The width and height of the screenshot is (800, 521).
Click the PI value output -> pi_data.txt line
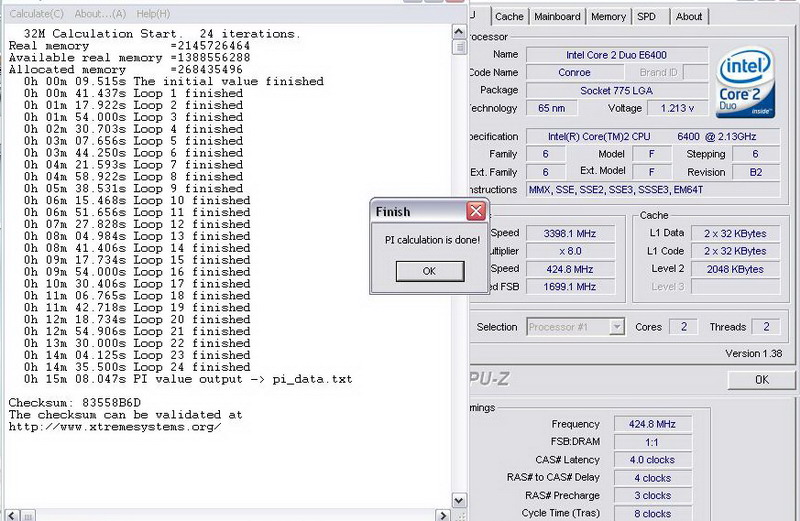tap(188, 379)
